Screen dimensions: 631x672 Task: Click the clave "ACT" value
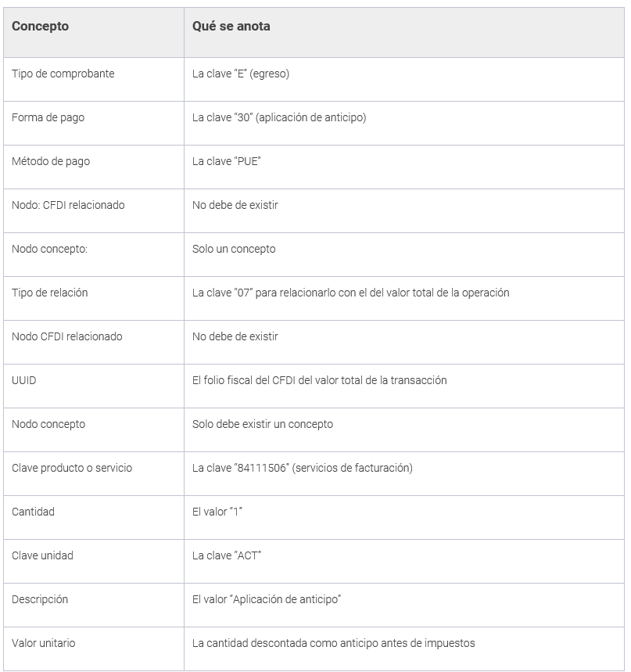(x=227, y=555)
